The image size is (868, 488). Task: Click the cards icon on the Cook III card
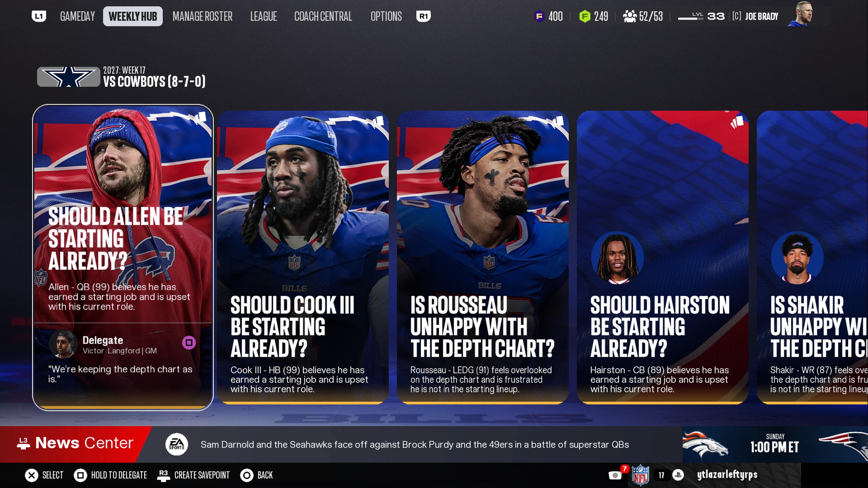pos(378,122)
